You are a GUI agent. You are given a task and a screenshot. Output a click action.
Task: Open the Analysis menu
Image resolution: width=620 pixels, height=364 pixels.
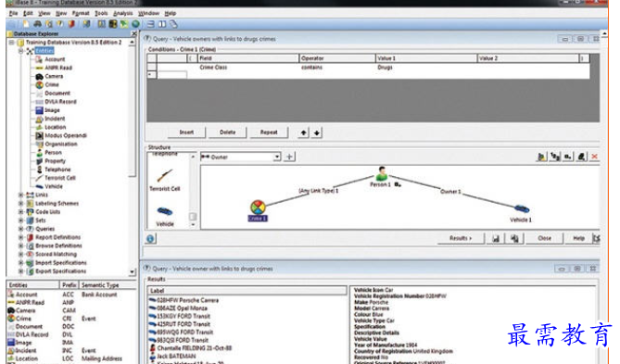pos(123,13)
